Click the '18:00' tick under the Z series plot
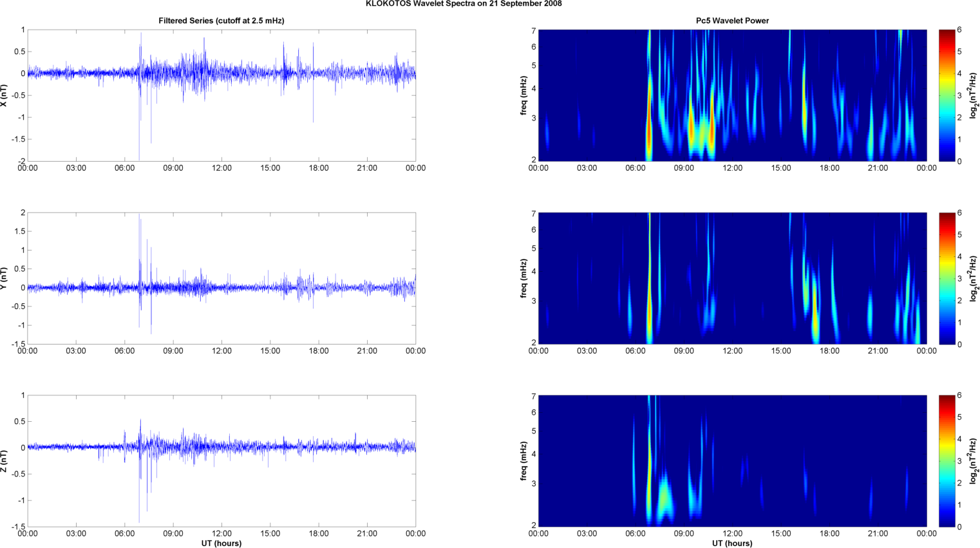 pyautogui.click(x=319, y=534)
